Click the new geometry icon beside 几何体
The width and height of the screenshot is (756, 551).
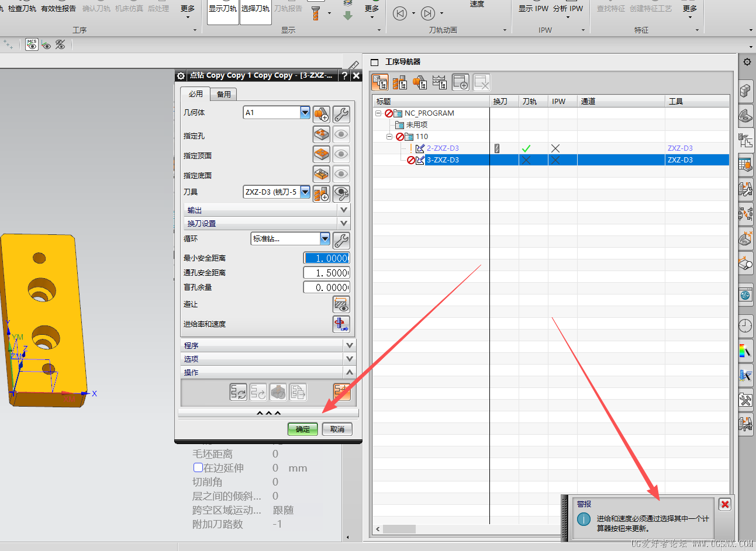tap(322, 113)
